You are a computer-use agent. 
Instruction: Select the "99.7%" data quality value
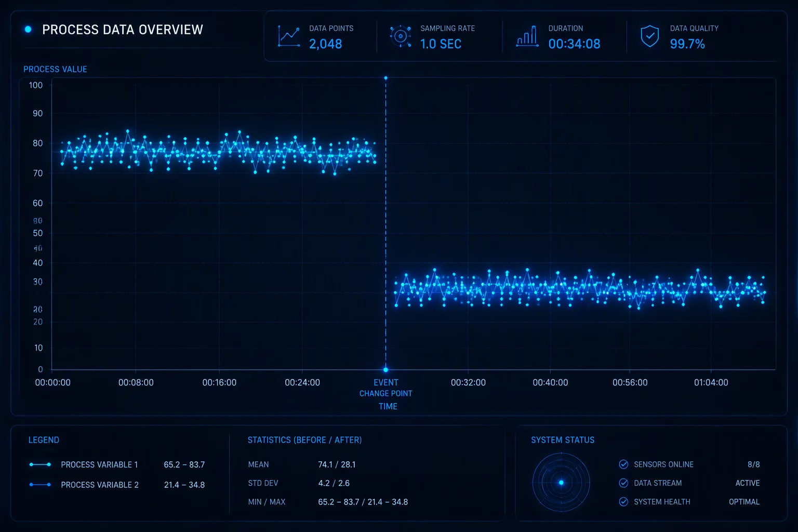(687, 44)
